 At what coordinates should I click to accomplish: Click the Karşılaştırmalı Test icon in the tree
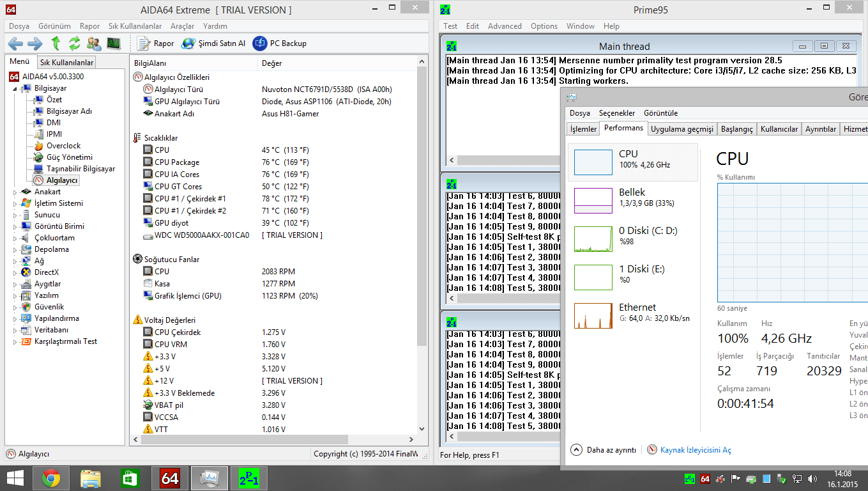point(26,341)
